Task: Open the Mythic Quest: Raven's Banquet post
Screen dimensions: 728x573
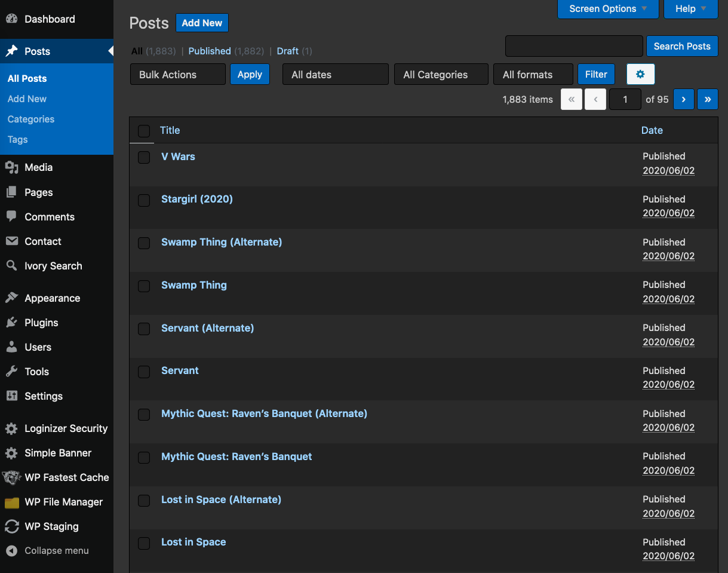Action: [236, 456]
